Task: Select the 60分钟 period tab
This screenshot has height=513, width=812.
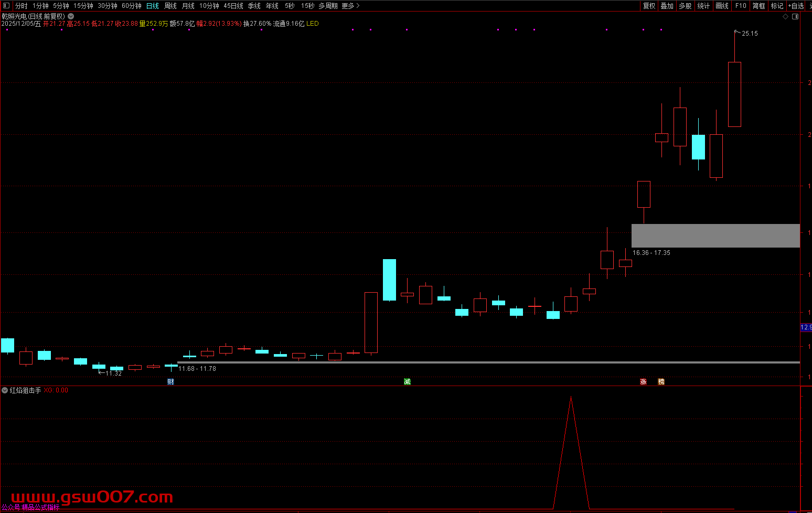Action: coord(132,6)
